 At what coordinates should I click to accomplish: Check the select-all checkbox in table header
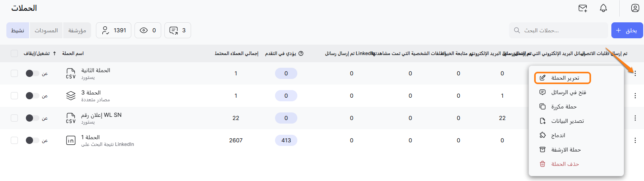(14, 53)
